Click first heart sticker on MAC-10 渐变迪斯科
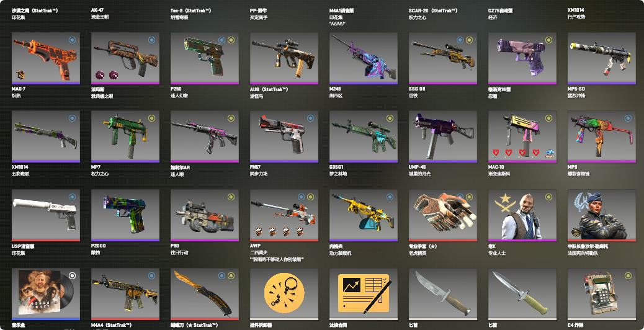The width and height of the screenshot is (644, 330). [x=496, y=153]
